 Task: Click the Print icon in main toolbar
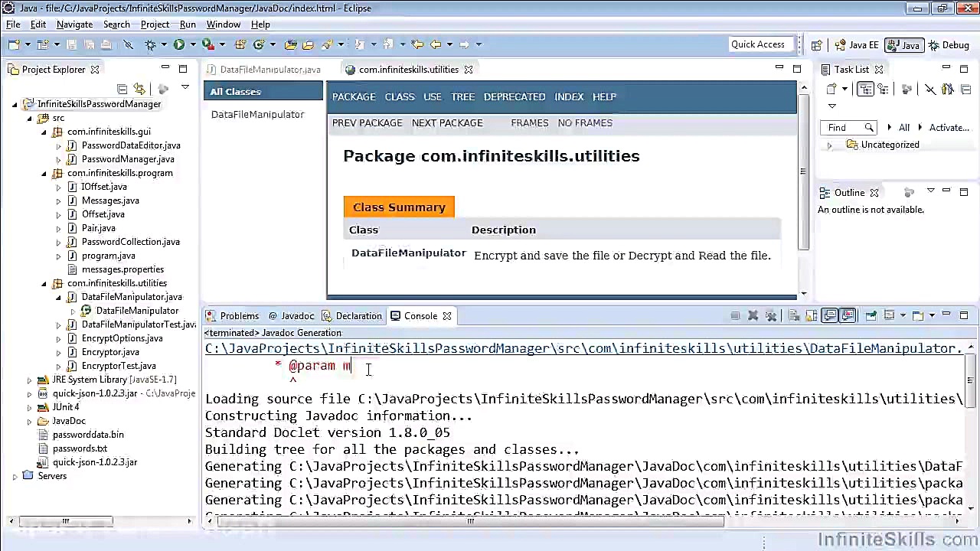point(106,44)
